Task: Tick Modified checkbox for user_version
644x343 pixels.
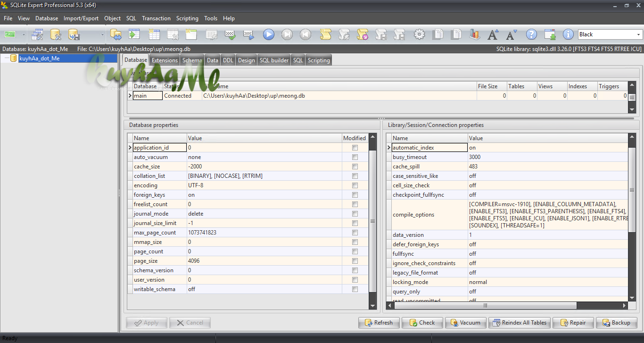Action: click(355, 280)
